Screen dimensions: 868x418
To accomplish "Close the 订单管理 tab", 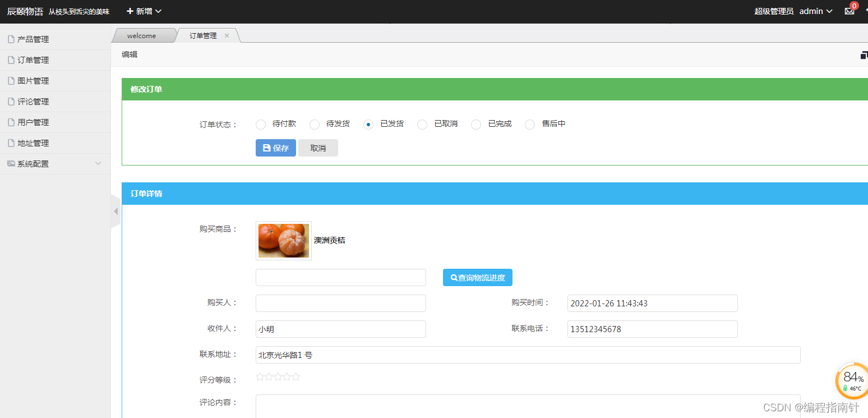I will click(227, 36).
